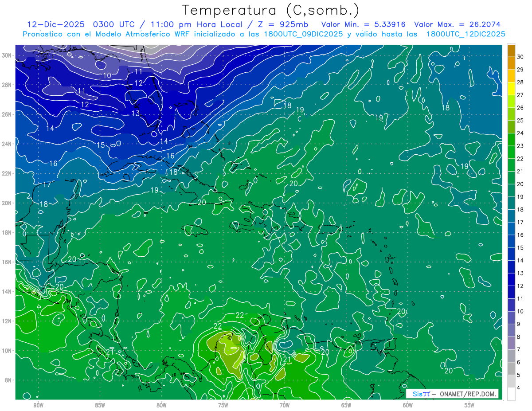
Task: Click the 55W longitude axis label
Action: click(469, 405)
